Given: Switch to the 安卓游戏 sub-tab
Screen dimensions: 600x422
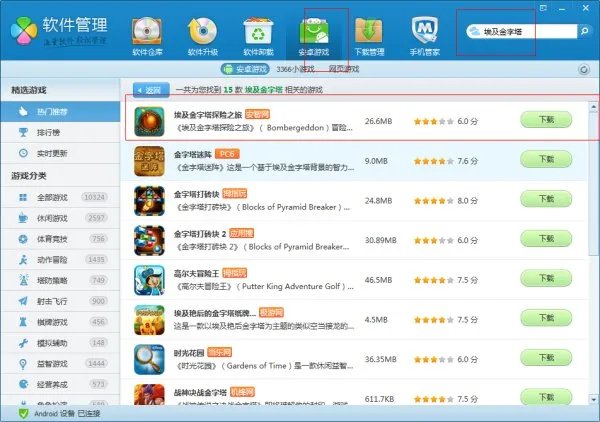Looking at the screenshot, I should (245, 69).
